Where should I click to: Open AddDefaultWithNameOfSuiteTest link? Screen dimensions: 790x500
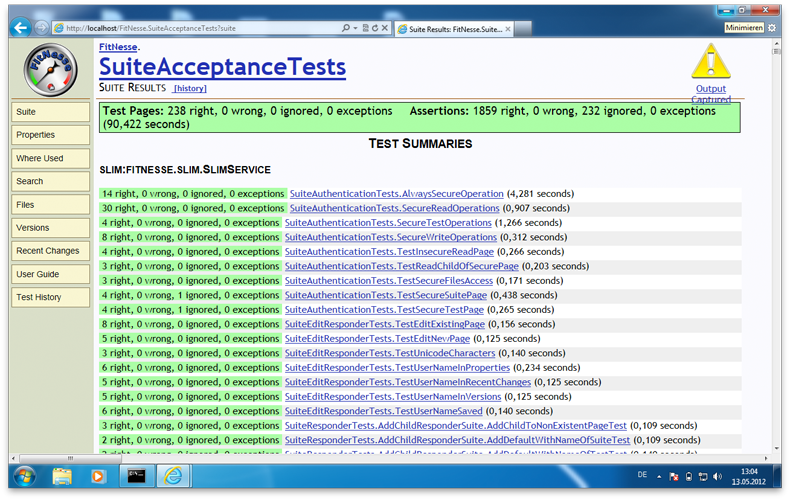[x=457, y=441]
